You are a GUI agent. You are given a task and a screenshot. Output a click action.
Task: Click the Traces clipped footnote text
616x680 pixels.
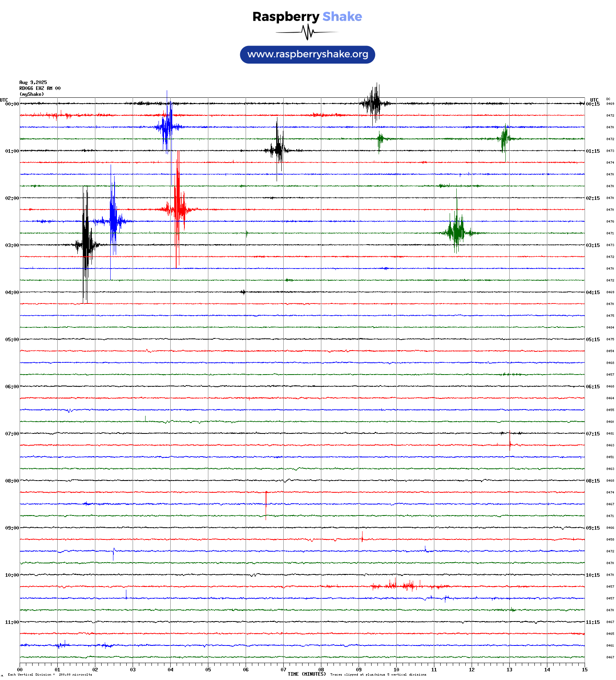coord(378,675)
